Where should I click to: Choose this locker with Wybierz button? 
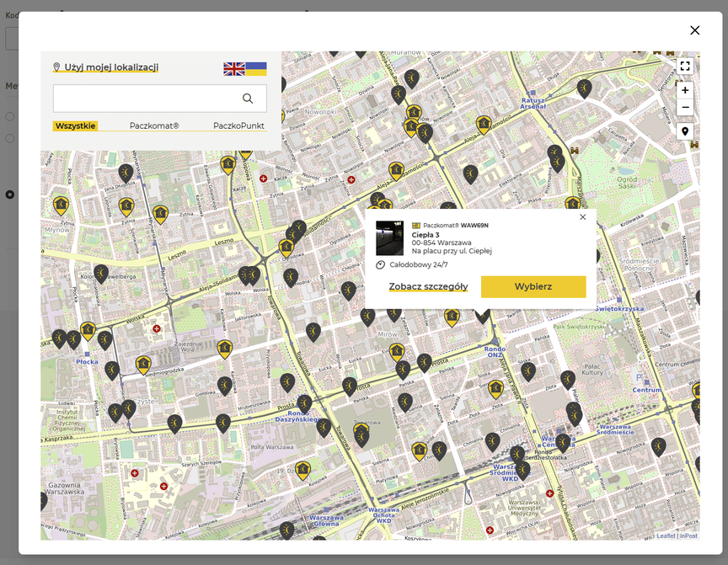[533, 286]
